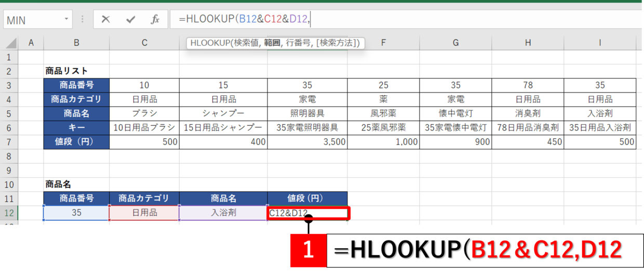Click the 商品リスト title cell

coord(67,71)
